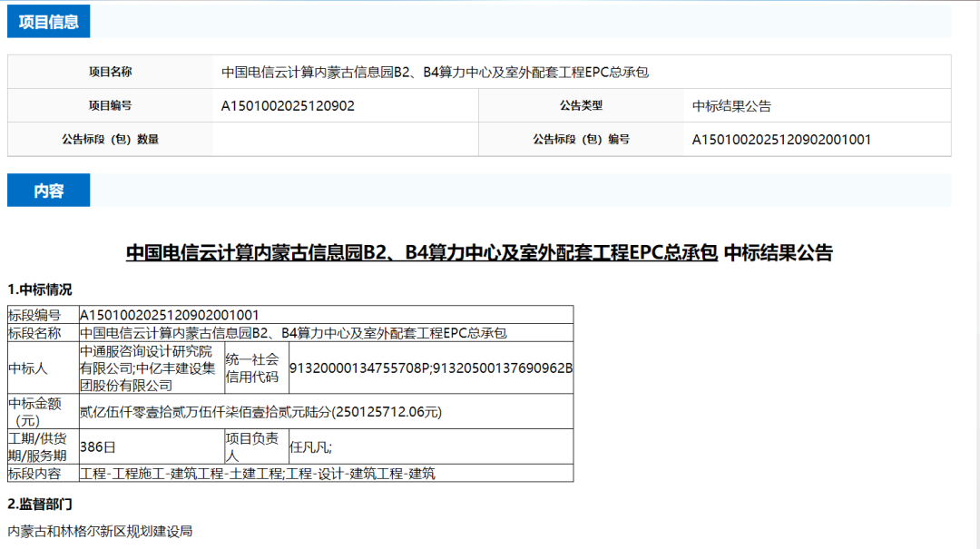Click the 项目编号 label cell

110,105
